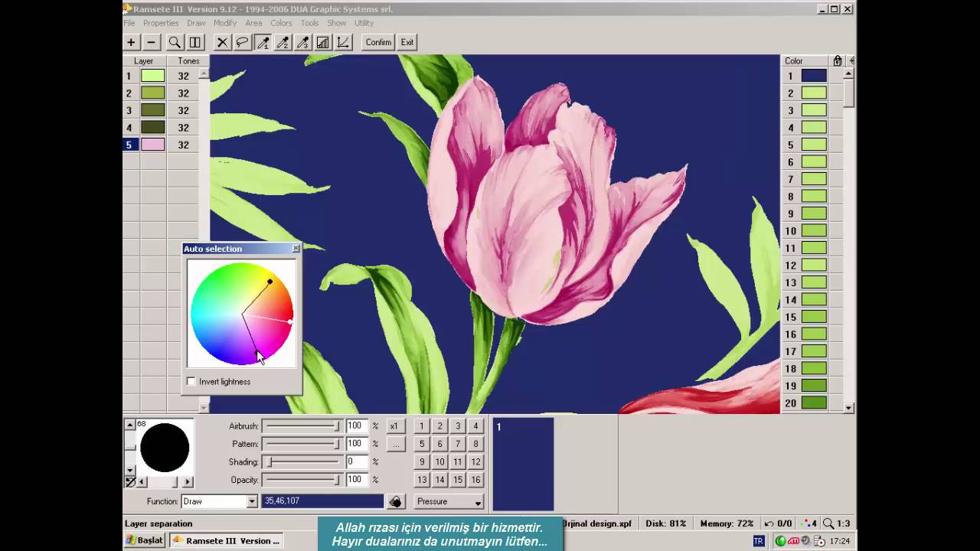Screen dimensions: 980x551
Task: Select the magnifier zoom tool
Action: [175, 43]
